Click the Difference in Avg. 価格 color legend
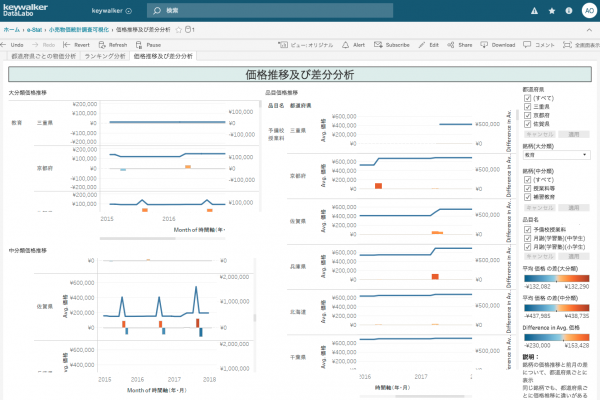Image resolution: width=600 pixels, height=400 pixels. pos(557,337)
